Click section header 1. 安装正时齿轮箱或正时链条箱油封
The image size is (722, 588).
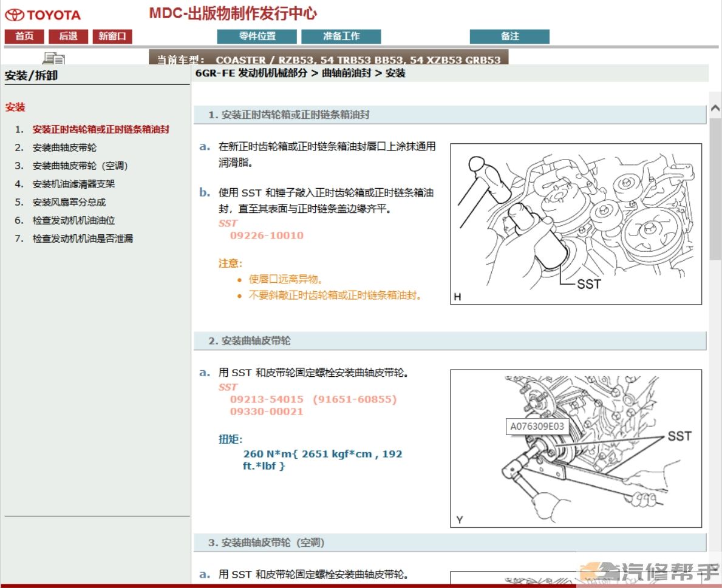pos(450,115)
